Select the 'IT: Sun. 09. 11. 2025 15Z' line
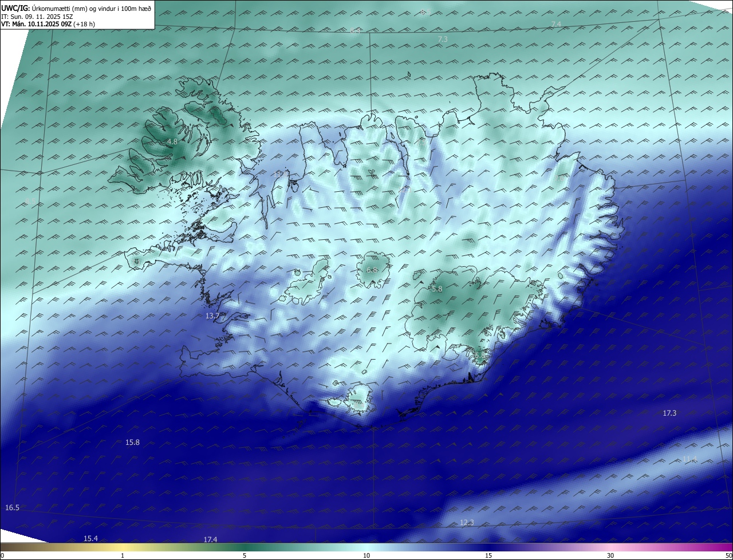 pyautogui.click(x=36, y=17)
